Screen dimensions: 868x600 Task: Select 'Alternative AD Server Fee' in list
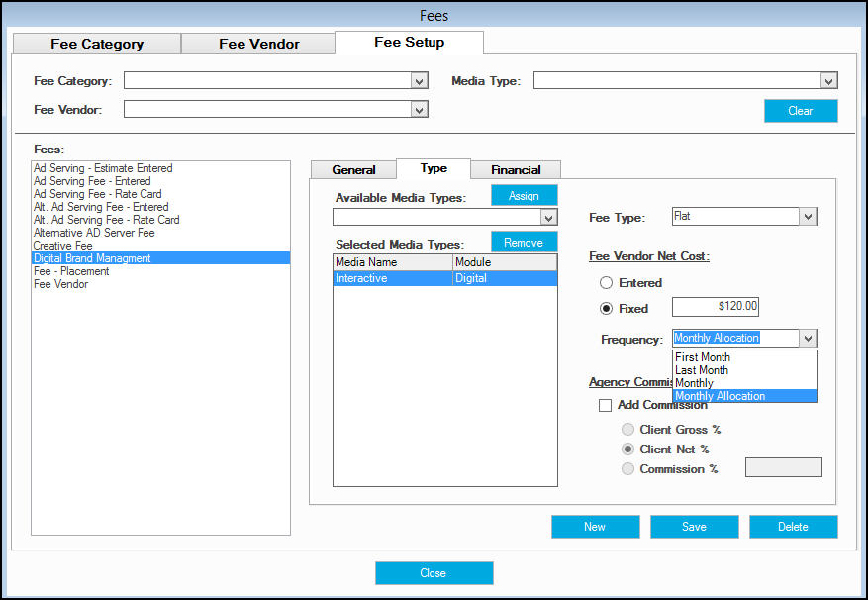pos(160,233)
